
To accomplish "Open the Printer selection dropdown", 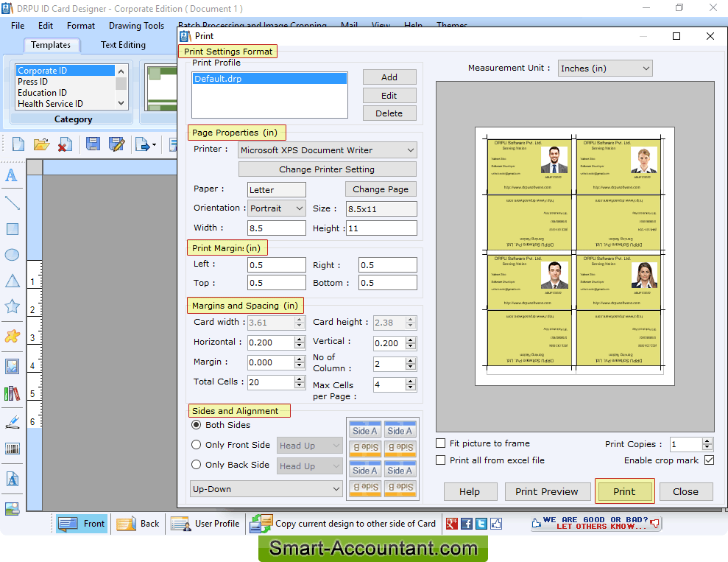I will [x=328, y=150].
